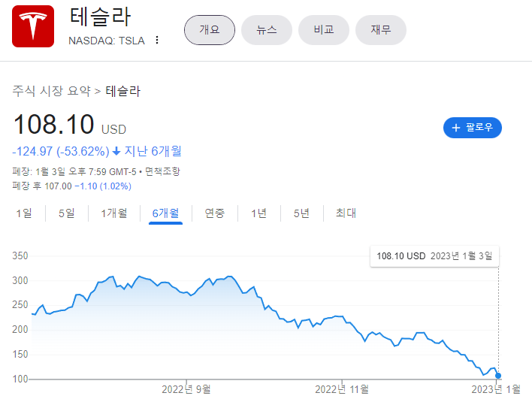Switch chart to 연중 range
Viewport: 532px width, 405px height.
(215, 213)
